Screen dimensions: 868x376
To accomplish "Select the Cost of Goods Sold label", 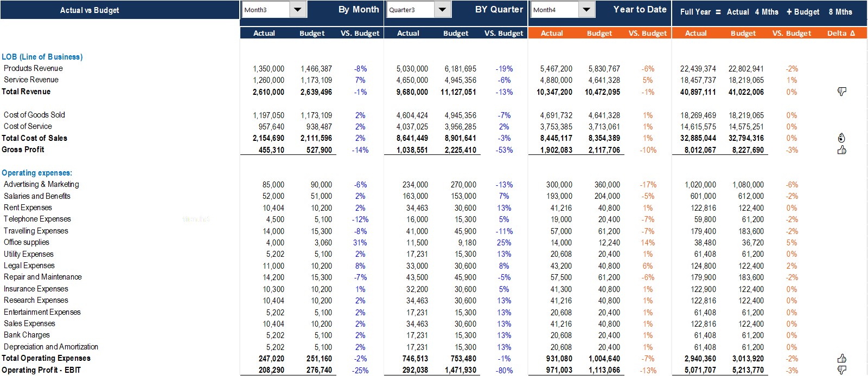I will [x=34, y=115].
